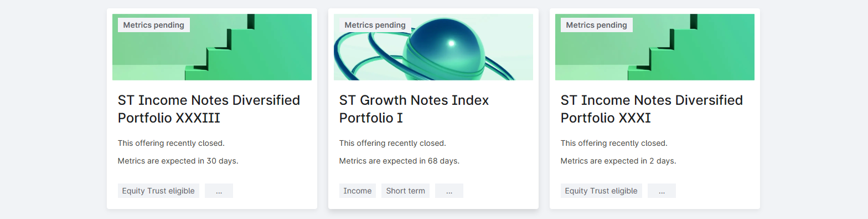Select the Income tag on Growth Notes card
Viewport: 868px width, 219px height.
pos(358,191)
